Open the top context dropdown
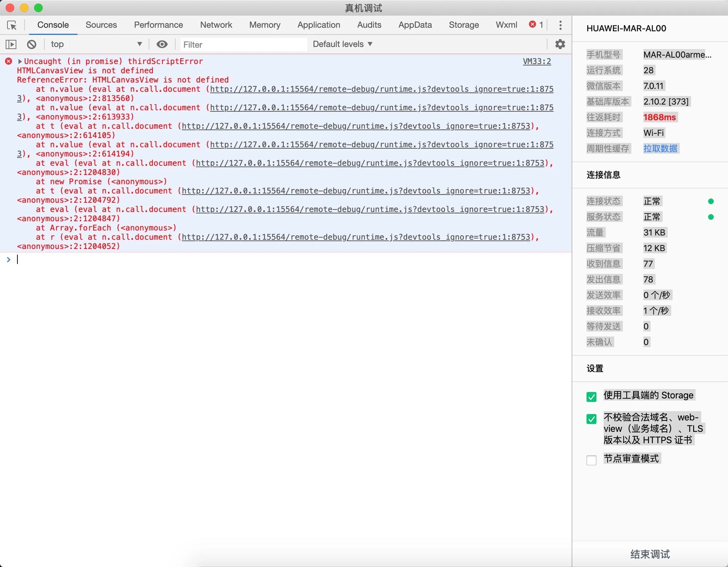The image size is (728, 567). click(x=96, y=44)
